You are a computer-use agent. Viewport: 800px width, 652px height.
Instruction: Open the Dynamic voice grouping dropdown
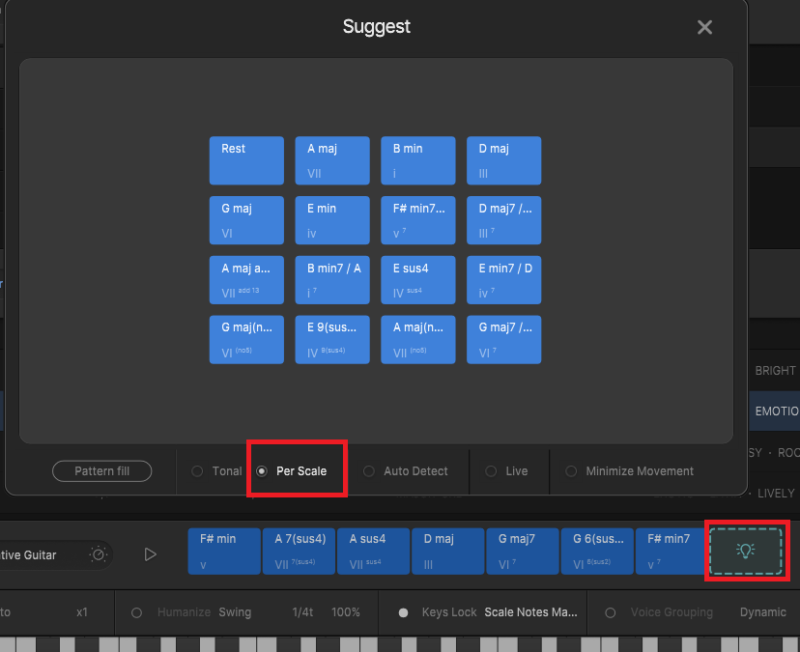[x=762, y=612]
